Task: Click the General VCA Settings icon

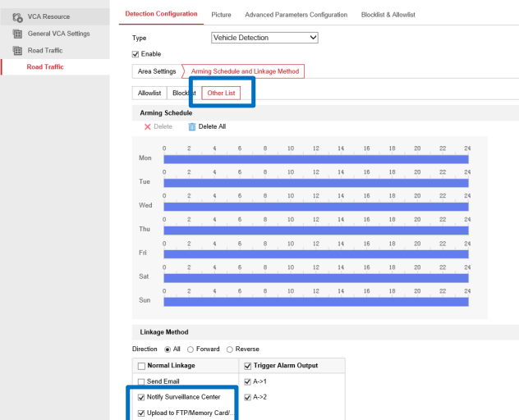Action: point(17,34)
